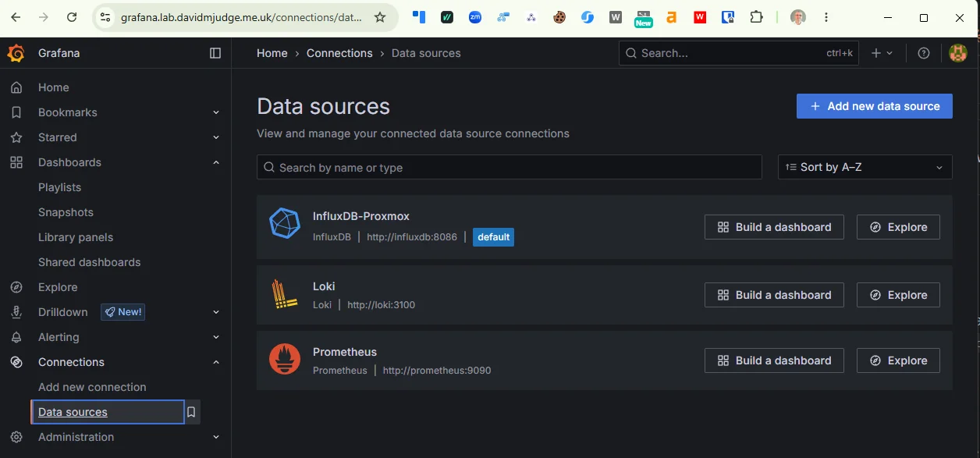
Task: Click the Add new data source button
Action: pyautogui.click(x=874, y=106)
